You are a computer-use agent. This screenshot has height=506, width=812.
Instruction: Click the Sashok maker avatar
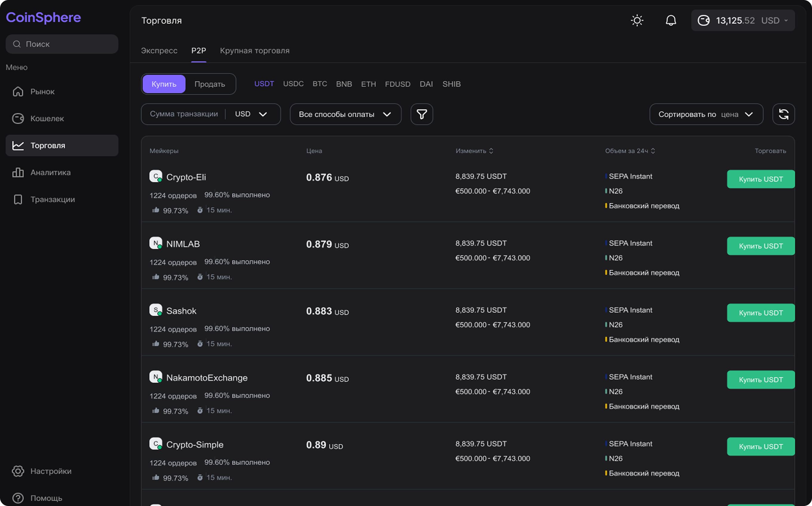[156, 310]
